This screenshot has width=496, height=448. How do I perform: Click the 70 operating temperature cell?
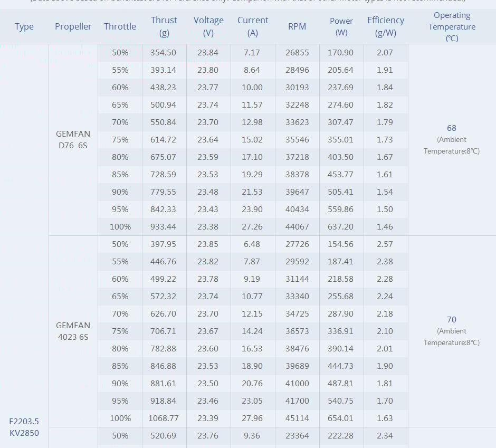(452, 331)
